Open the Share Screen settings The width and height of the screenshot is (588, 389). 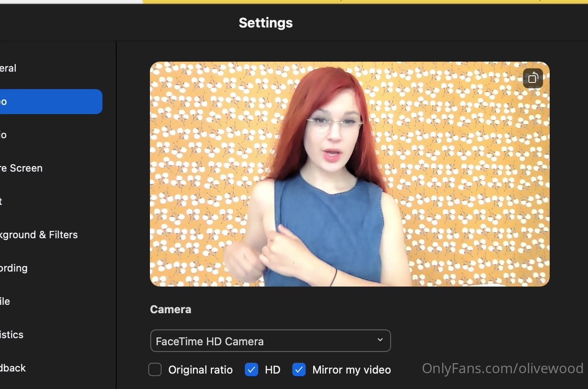(x=22, y=168)
